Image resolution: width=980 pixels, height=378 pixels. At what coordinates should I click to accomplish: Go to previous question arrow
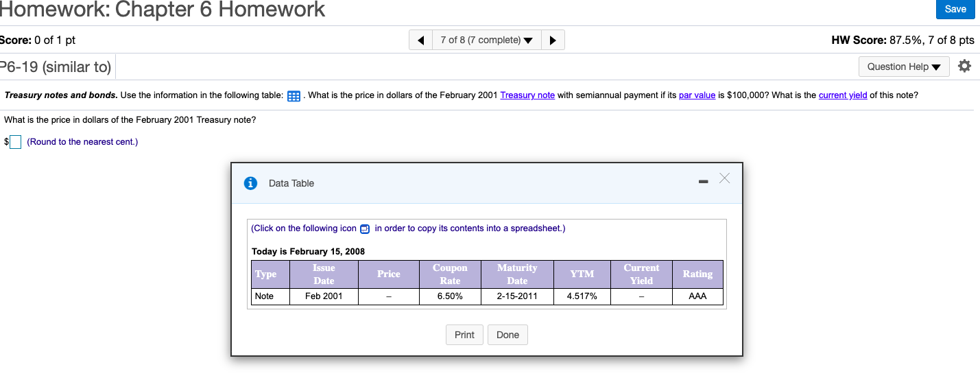click(x=420, y=40)
